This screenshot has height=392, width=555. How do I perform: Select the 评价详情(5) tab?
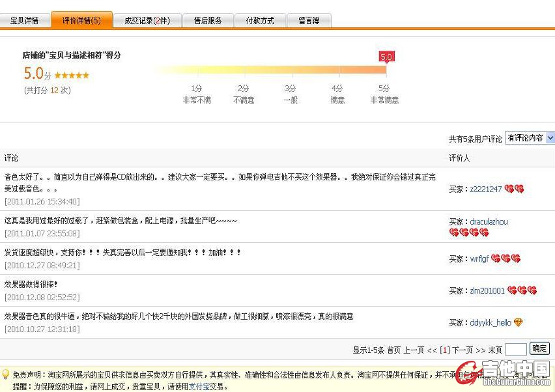82,20
